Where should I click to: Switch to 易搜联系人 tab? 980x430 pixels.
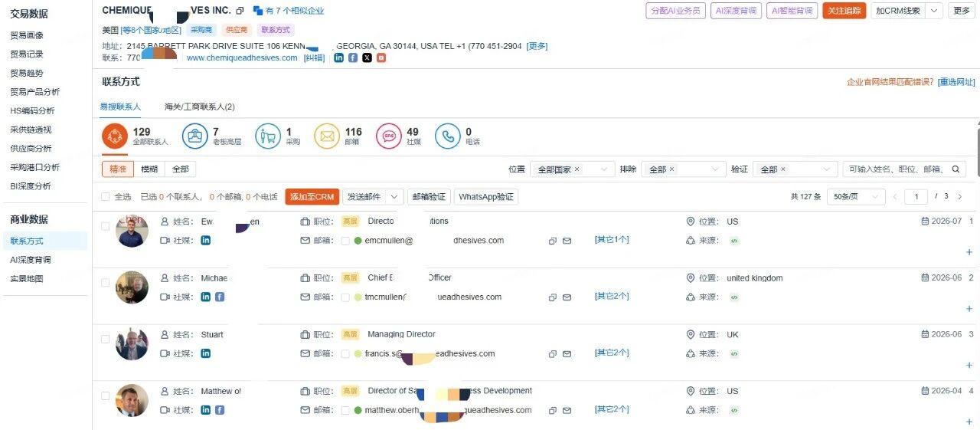(x=120, y=107)
